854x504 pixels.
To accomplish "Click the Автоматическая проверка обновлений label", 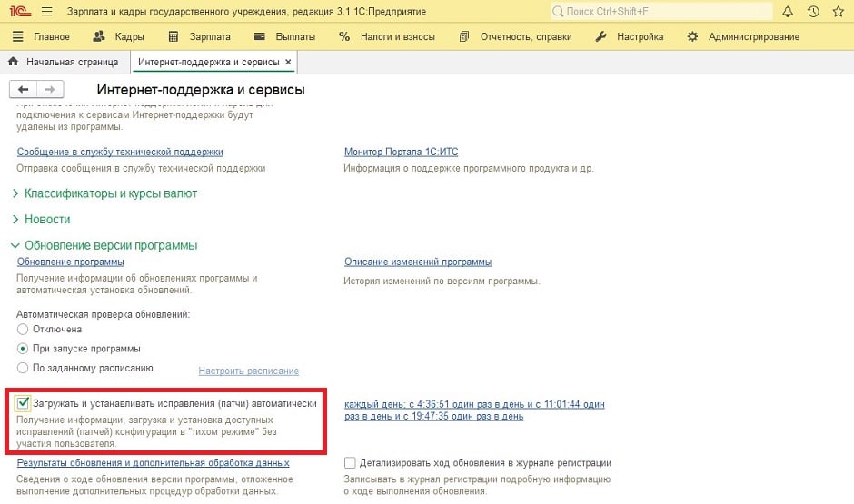I will pyautogui.click(x=103, y=314).
